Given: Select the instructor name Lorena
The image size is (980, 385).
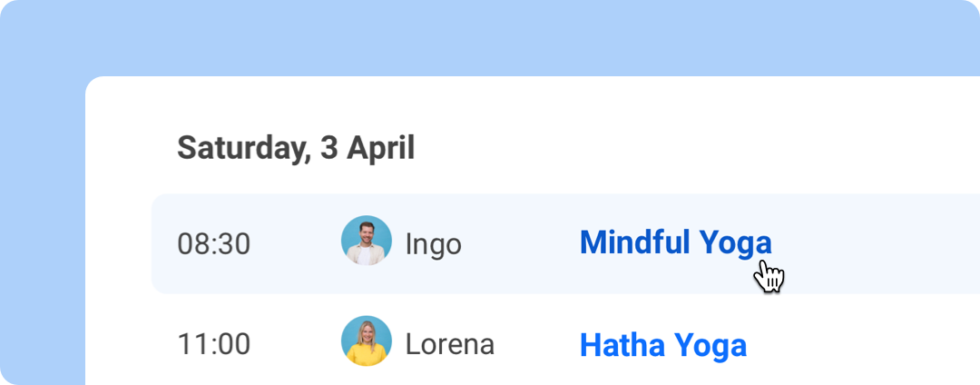Looking at the screenshot, I should [x=449, y=345].
